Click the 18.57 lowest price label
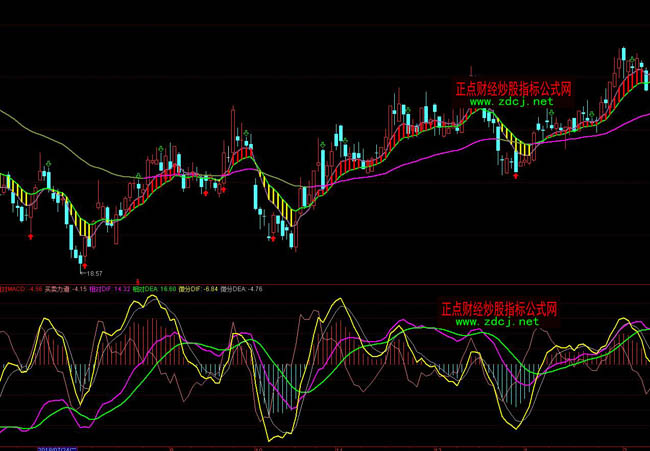 tap(94, 272)
